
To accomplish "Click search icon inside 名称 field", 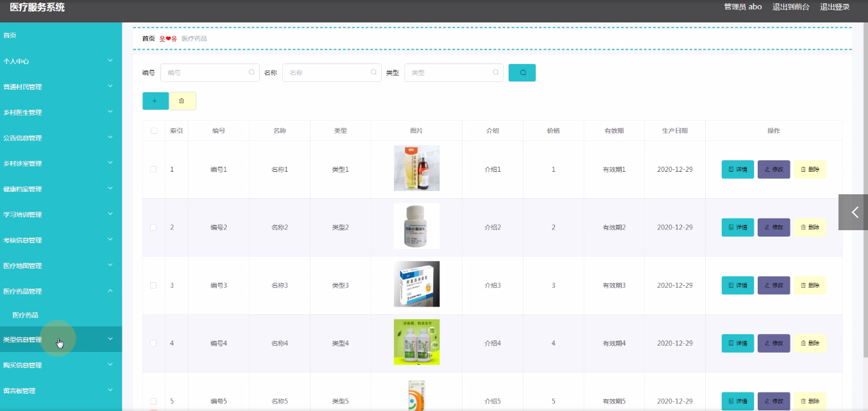I will [373, 72].
